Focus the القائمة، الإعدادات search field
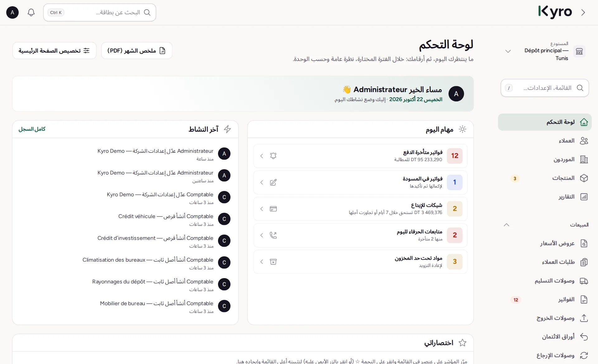 click(545, 88)
